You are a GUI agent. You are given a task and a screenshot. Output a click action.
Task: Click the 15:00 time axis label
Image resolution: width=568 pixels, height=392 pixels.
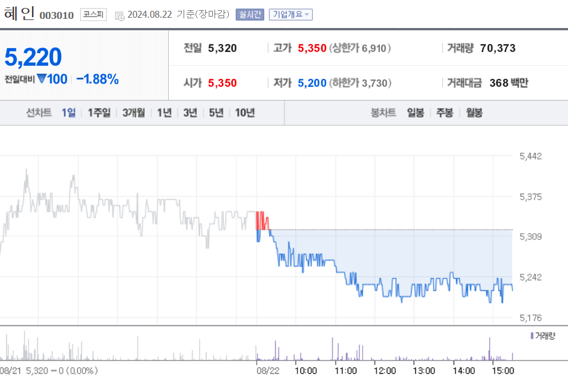pyautogui.click(x=503, y=371)
